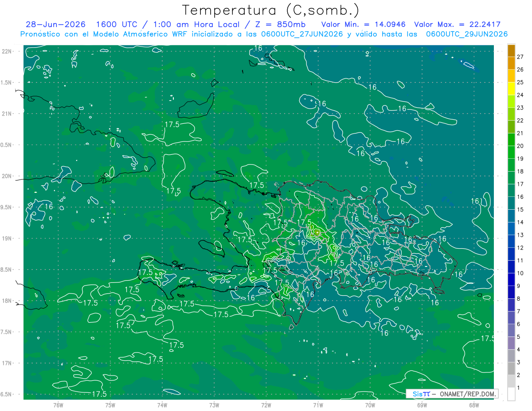Screen dimensions: 532x411
Task: Click the '74W' longitude axis label
Action: [x=162, y=405]
